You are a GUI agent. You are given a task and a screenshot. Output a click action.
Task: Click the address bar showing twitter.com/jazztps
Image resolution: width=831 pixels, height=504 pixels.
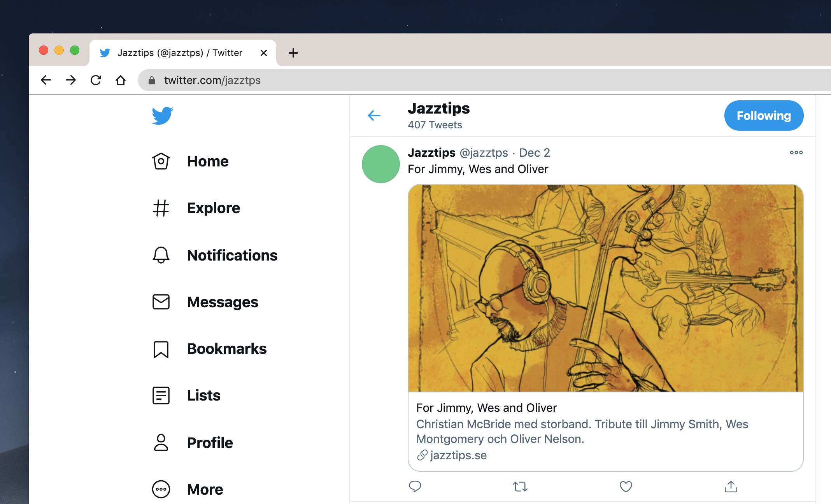[484, 80]
